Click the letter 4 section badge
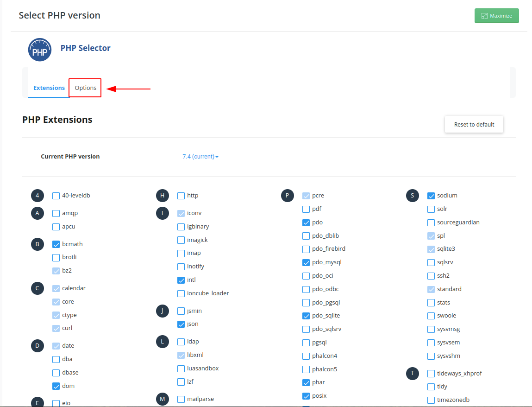The image size is (532, 407). tap(38, 195)
